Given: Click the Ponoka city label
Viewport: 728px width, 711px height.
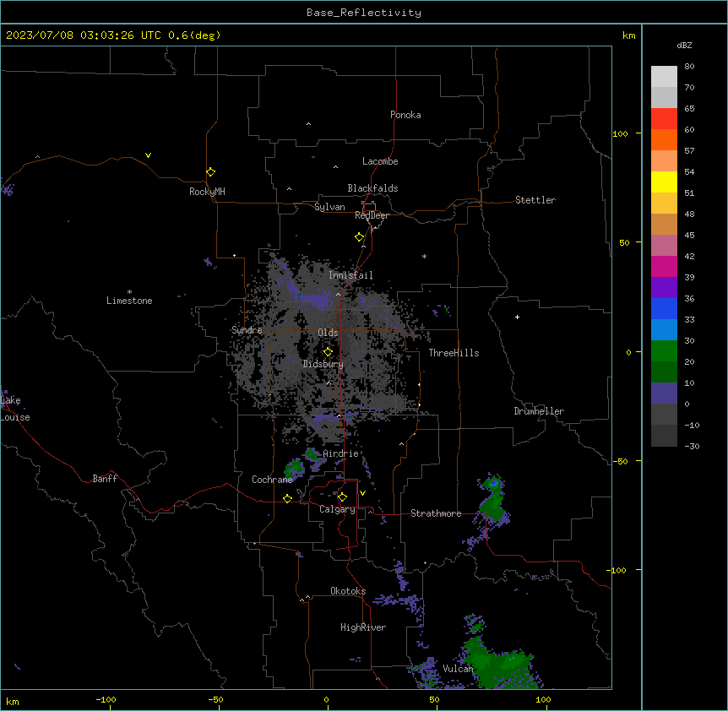Looking at the screenshot, I should coord(405,115).
